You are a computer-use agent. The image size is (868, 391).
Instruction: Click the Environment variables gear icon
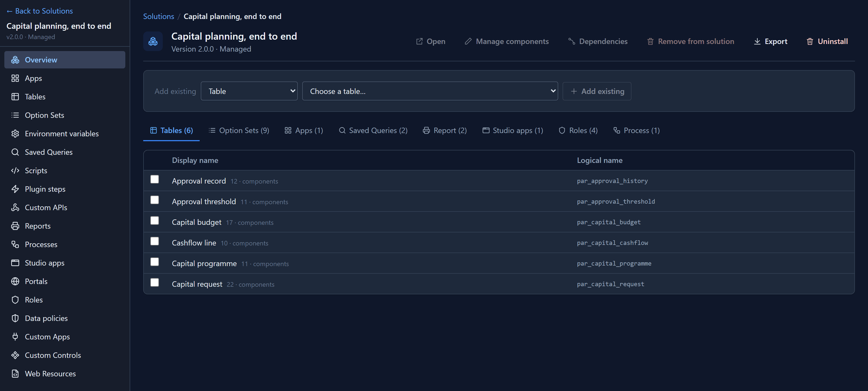click(15, 134)
